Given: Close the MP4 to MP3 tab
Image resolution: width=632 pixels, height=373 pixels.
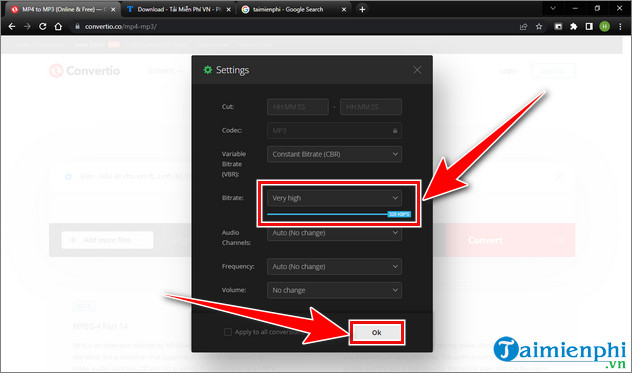Looking at the screenshot, I should [113, 9].
